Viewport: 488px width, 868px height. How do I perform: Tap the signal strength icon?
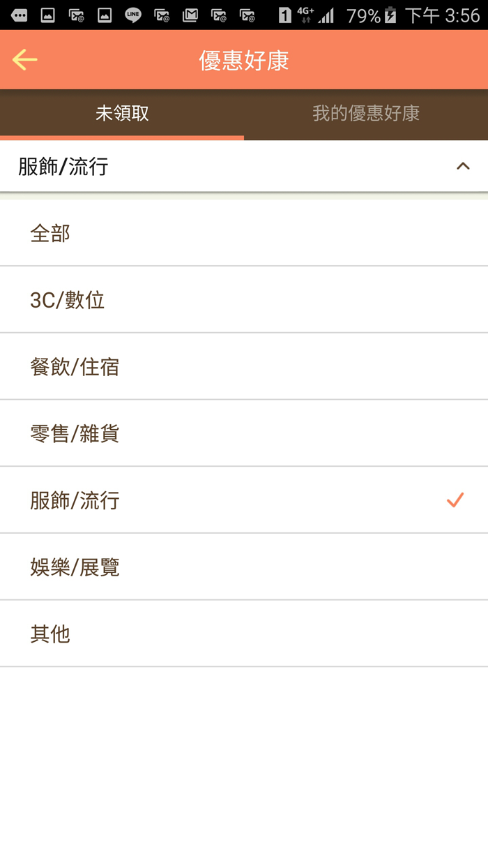tap(326, 15)
